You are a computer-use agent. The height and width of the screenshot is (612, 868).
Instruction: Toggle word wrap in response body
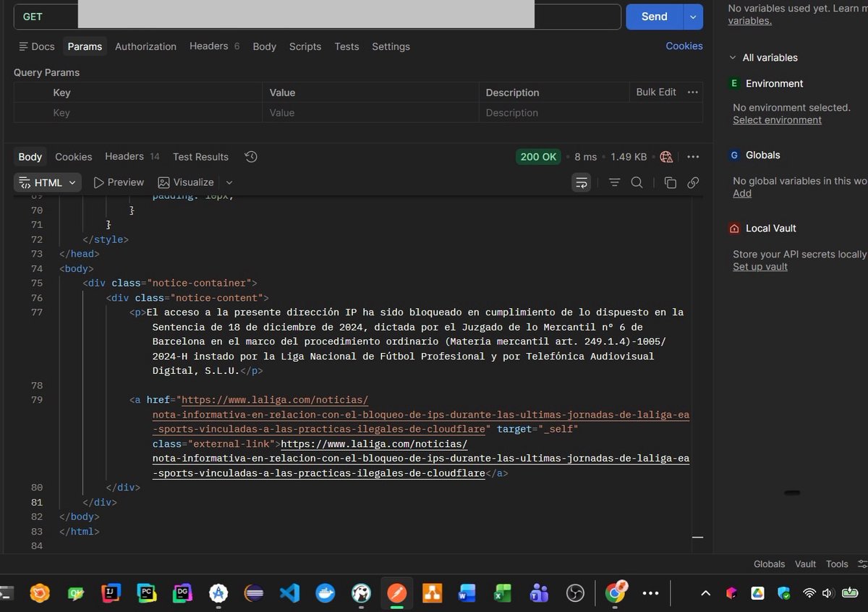pos(582,182)
